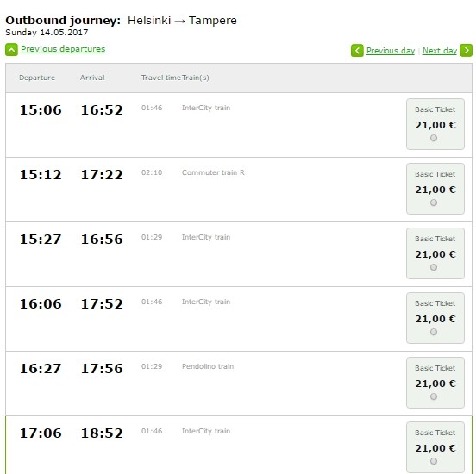This screenshot has width=476, height=474.
Task: Open the Previous departures link
Action: pyautogui.click(x=63, y=49)
